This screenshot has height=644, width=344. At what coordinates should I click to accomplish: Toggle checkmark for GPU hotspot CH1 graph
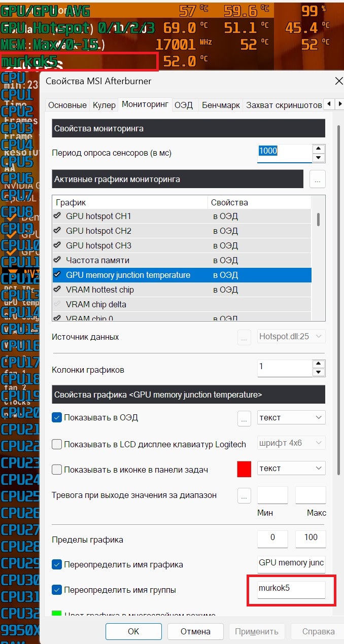(x=57, y=216)
